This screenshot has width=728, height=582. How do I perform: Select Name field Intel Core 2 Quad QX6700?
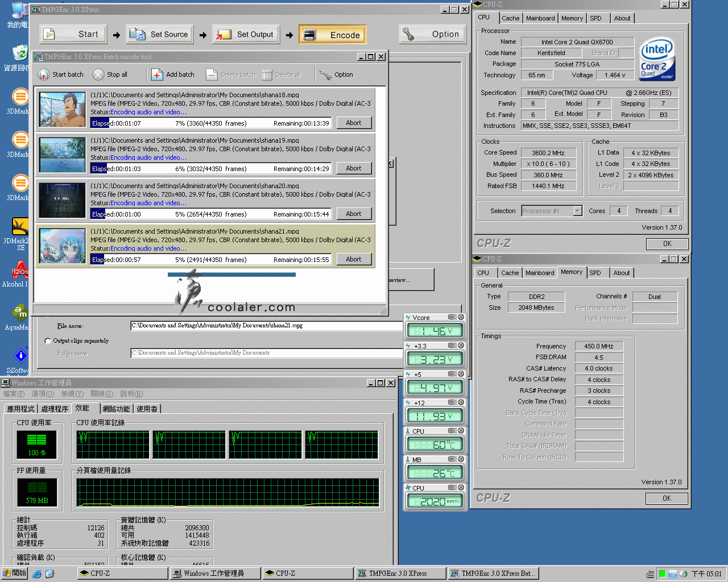[577, 42]
